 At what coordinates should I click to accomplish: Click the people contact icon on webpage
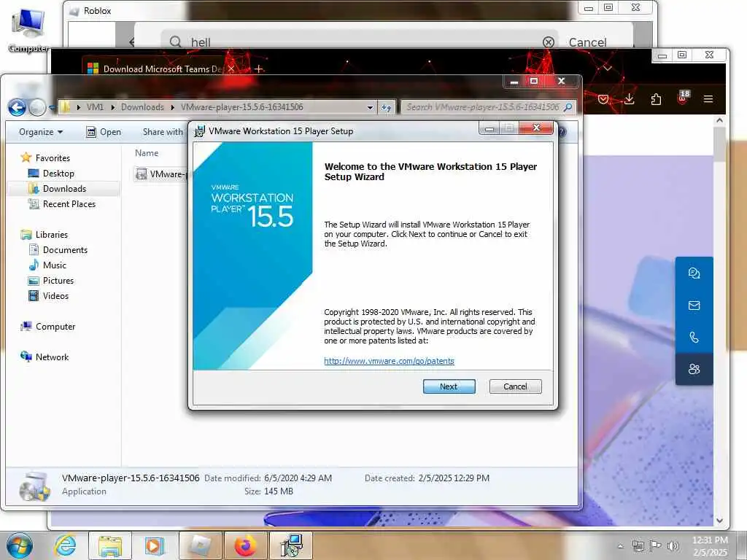694,369
